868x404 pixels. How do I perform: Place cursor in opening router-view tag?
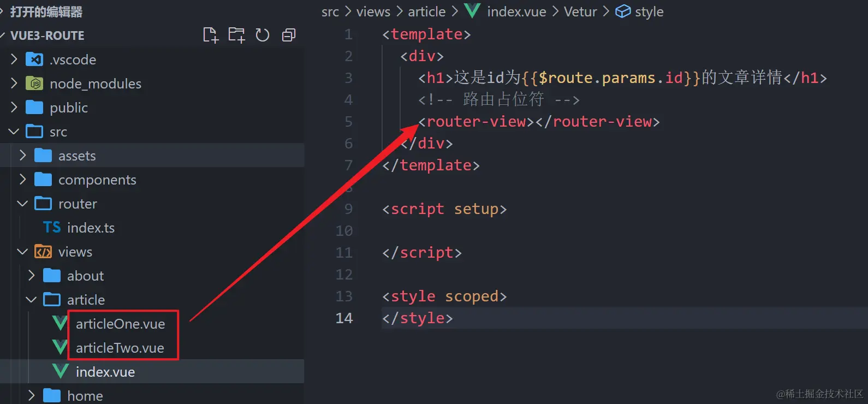click(476, 121)
